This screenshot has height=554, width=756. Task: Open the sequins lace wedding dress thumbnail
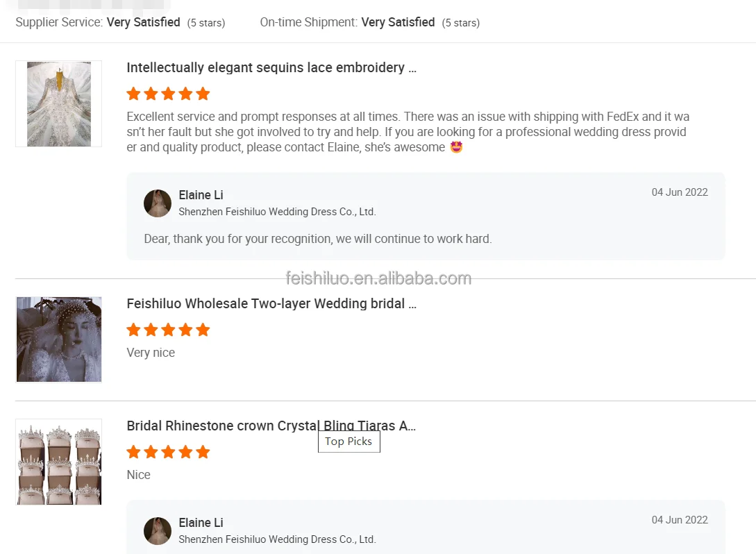pyautogui.click(x=59, y=104)
